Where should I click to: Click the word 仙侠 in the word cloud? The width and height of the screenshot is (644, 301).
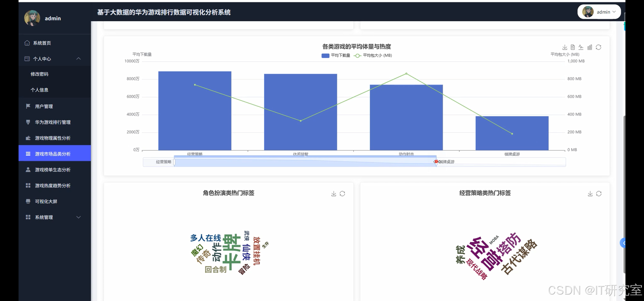246,253
